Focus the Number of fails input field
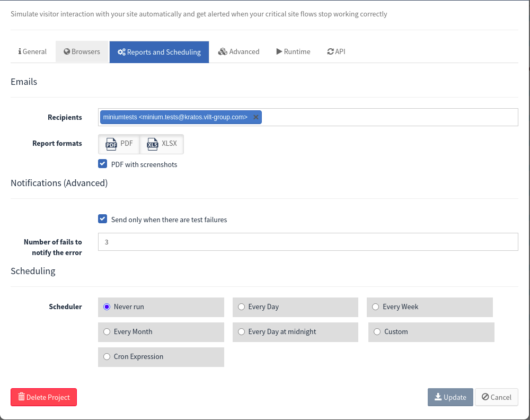The height and width of the screenshot is (420, 530). (x=308, y=242)
